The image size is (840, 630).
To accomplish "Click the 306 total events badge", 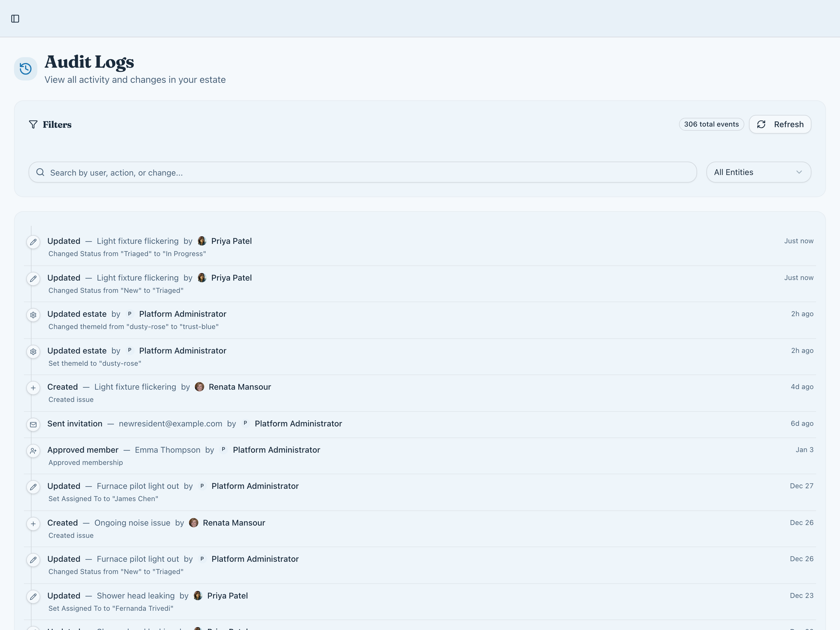I will click(x=711, y=124).
